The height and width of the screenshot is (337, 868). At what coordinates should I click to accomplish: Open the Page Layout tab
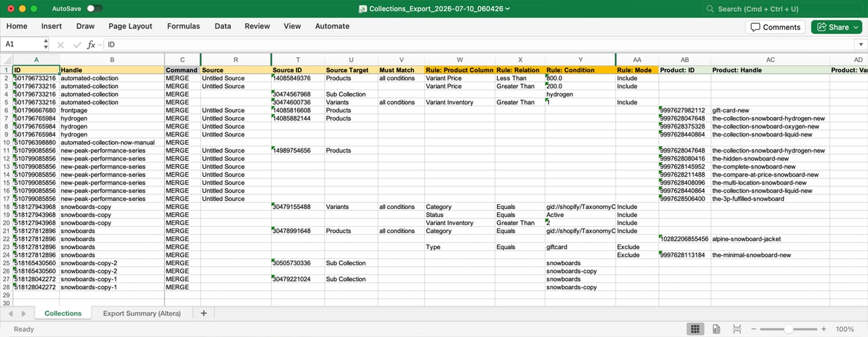click(130, 26)
